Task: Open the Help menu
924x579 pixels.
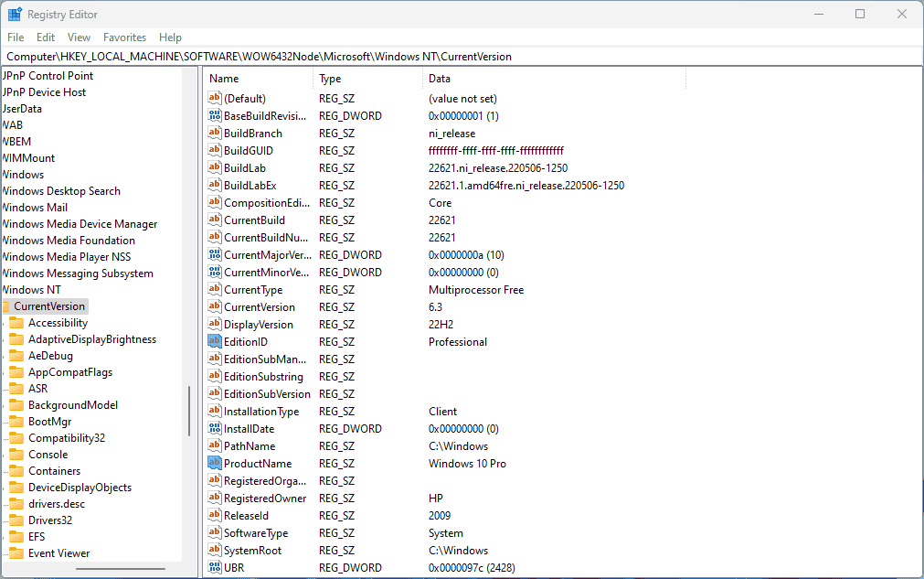Action: click(170, 38)
